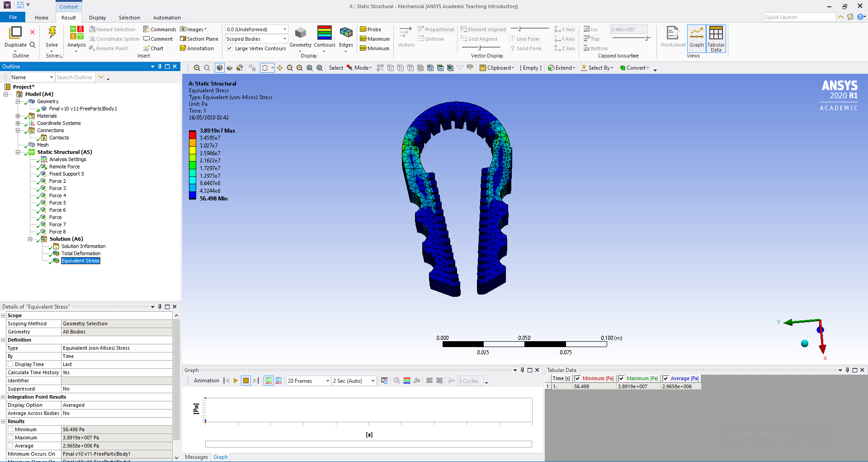Select Total Deformation in the tree
The height and width of the screenshot is (462, 868).
[81, 253]
